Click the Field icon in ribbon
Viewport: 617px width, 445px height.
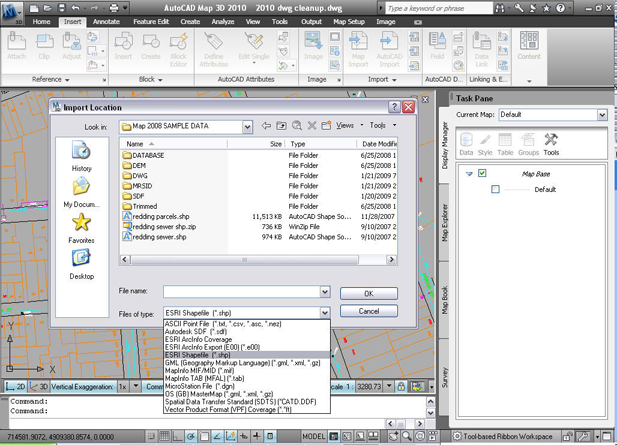[437, 46]
